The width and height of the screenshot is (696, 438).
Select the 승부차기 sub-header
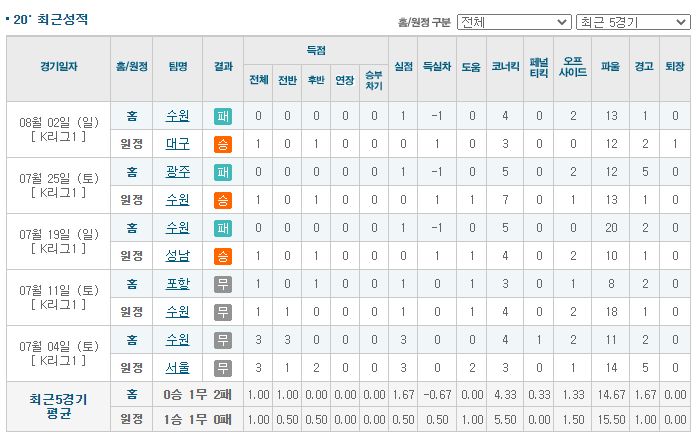tap(374, 83)
